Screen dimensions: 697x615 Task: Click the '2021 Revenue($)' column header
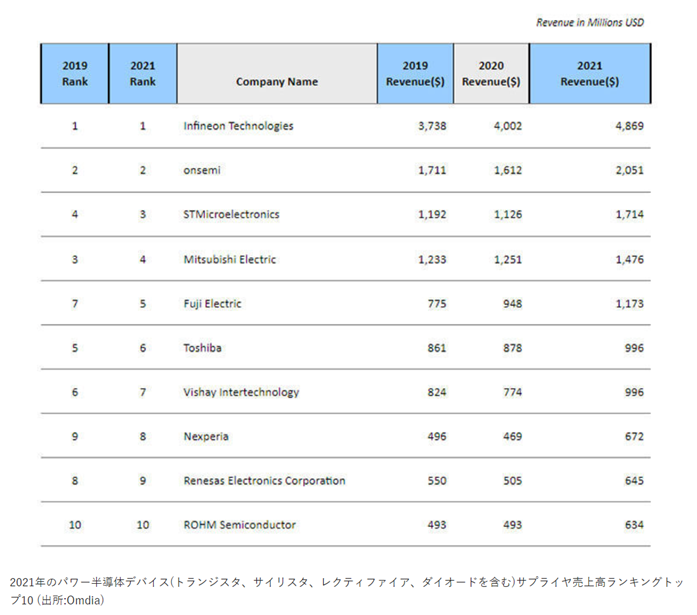tap(590, 74)
